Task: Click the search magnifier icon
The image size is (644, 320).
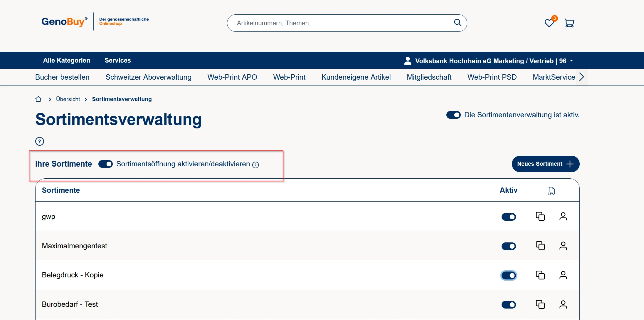Action: tap(458, 23)
